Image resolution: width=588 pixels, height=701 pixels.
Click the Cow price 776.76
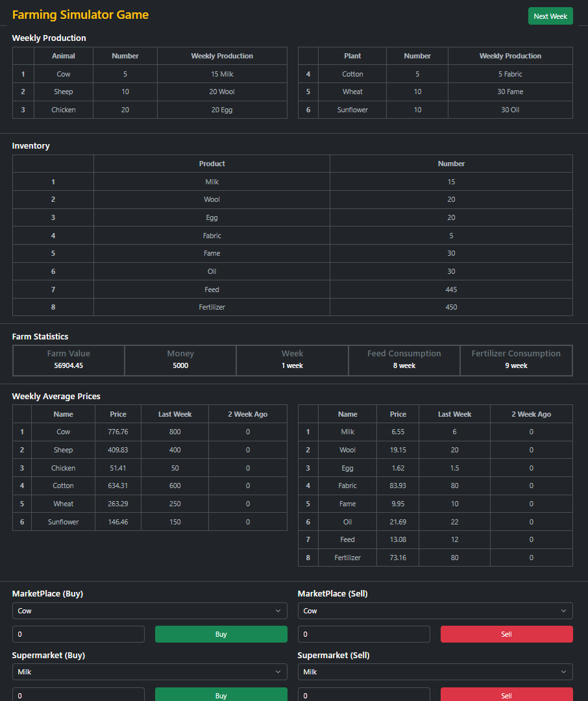point(118,432)
